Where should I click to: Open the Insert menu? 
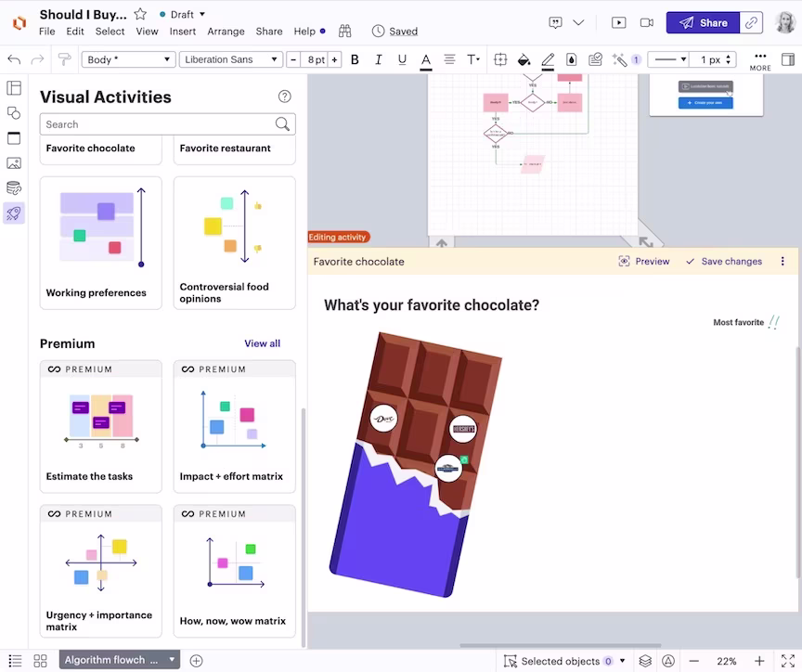[183, 32]
